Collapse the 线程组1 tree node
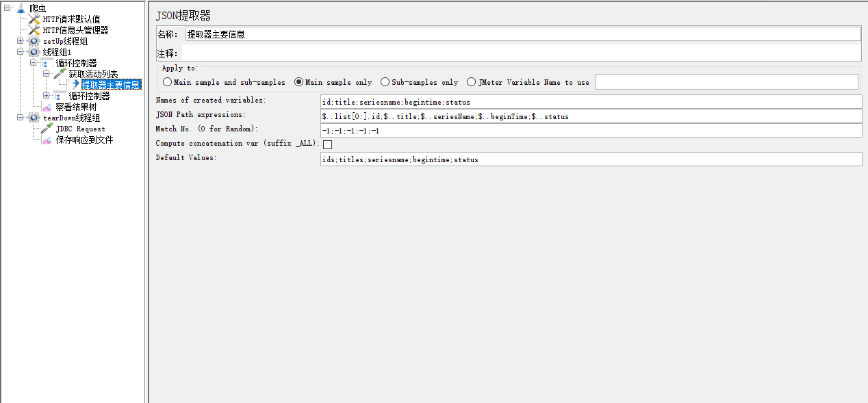Screen dimensions: 868x403 click(x=21, y=52)
